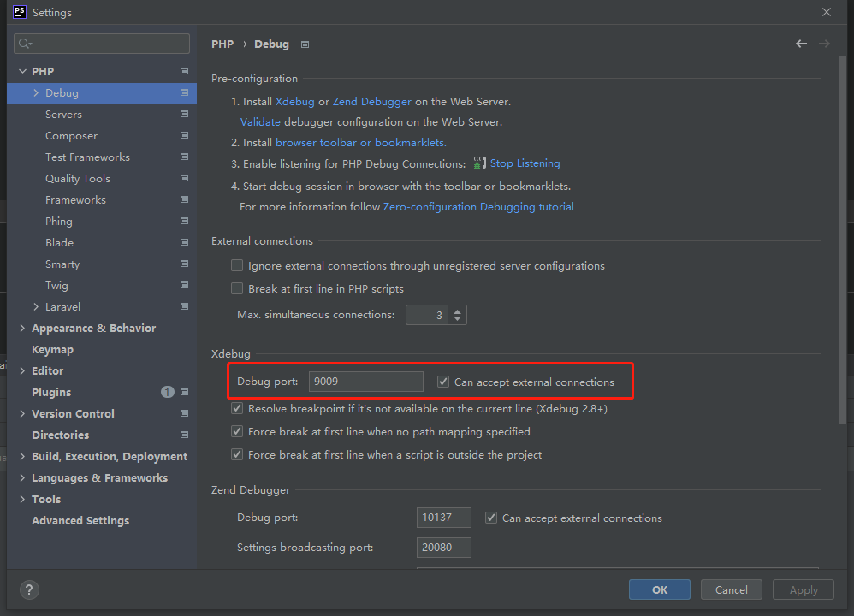Click project-level icon beside Test Frameworks
Viewport: 854px width, 616px height.
coord(184,157)
